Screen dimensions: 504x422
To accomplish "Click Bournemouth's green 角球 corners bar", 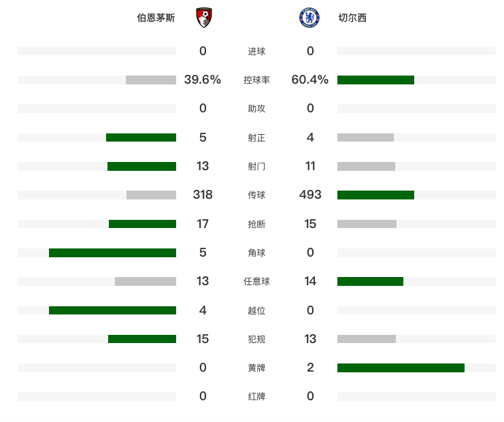I will click(x=112, y=253).
